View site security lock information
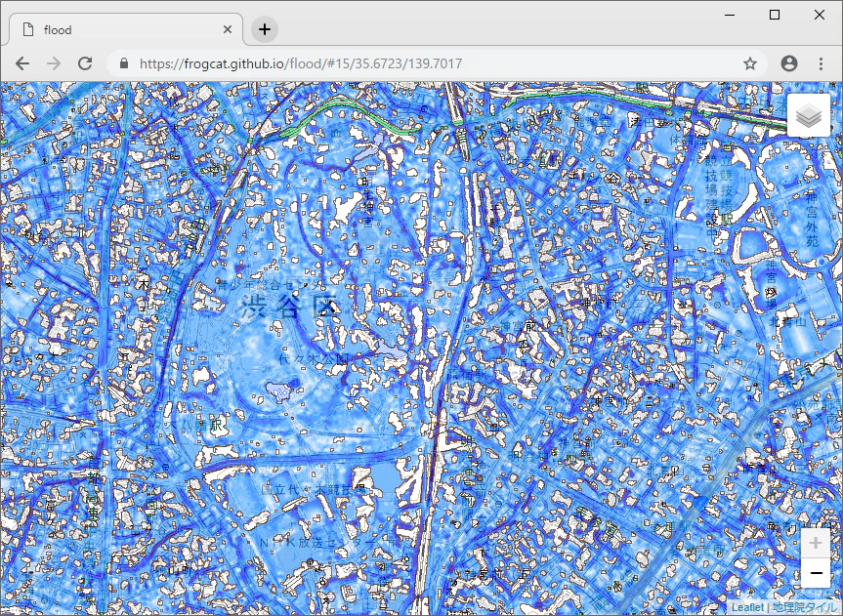The height and width of the screenshot is (616, 843). [x=124, y=63]
